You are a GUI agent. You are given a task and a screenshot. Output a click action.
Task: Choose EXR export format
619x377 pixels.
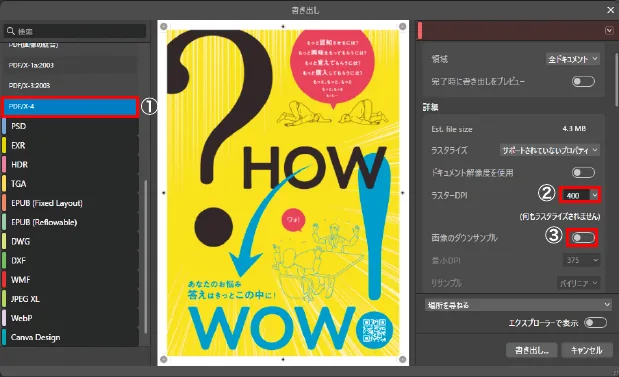(x=69, y=145)
